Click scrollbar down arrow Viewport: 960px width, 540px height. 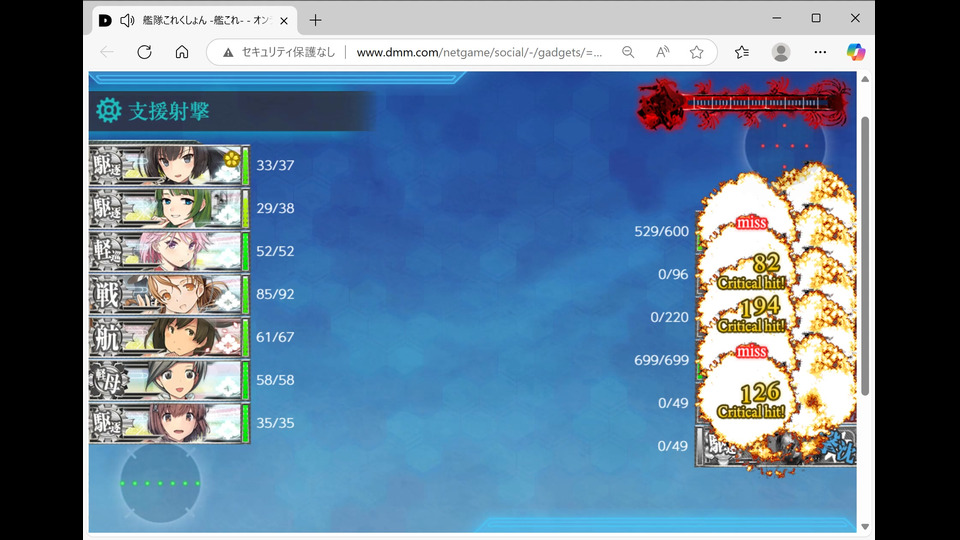(x=864, y=527)
